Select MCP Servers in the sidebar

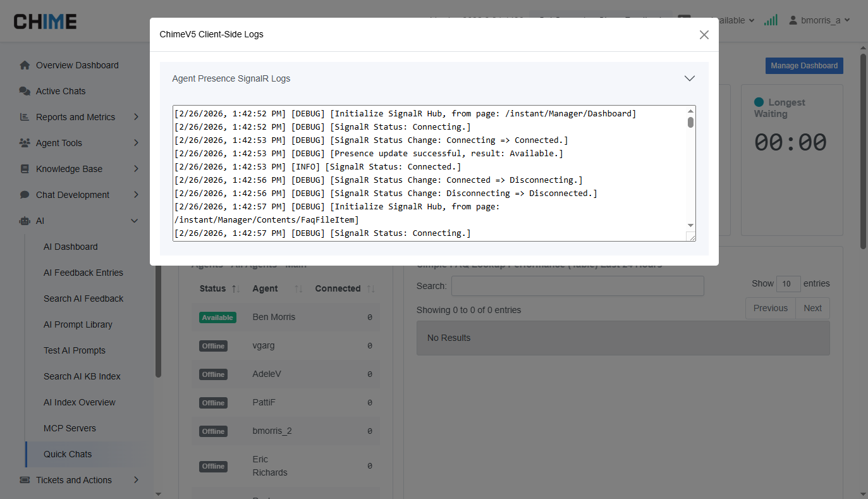[x=70, y=428]
